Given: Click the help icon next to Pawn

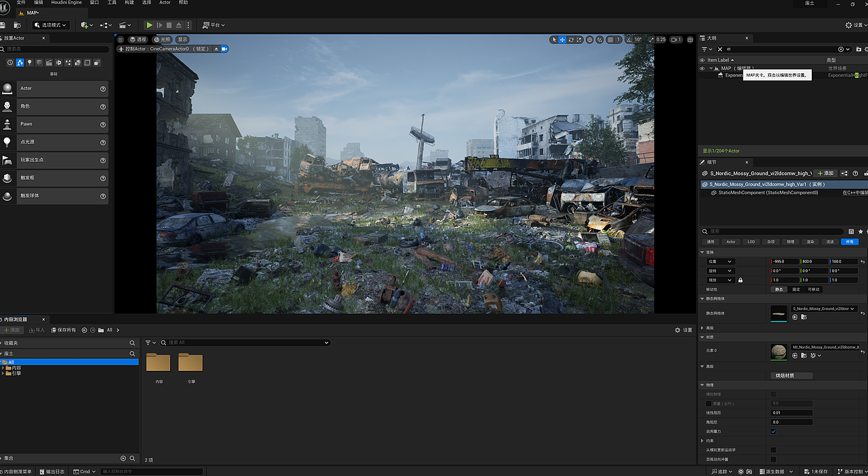Looking at the screenshot, I should coord(103,124).
